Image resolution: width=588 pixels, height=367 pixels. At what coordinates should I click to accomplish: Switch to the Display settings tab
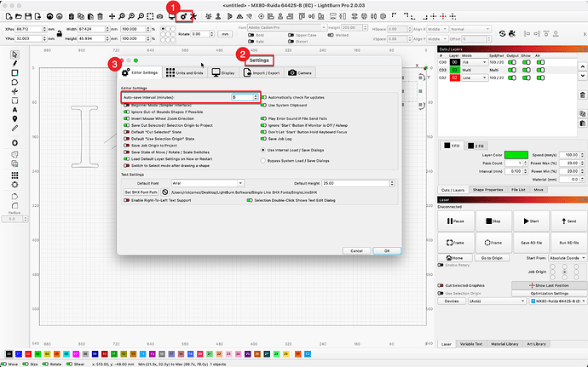(223, 72)
